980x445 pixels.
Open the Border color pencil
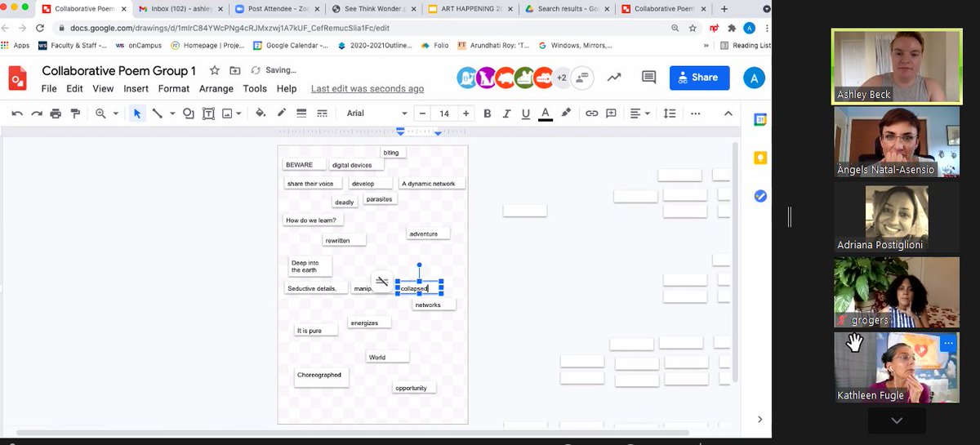tap(282, 113)
